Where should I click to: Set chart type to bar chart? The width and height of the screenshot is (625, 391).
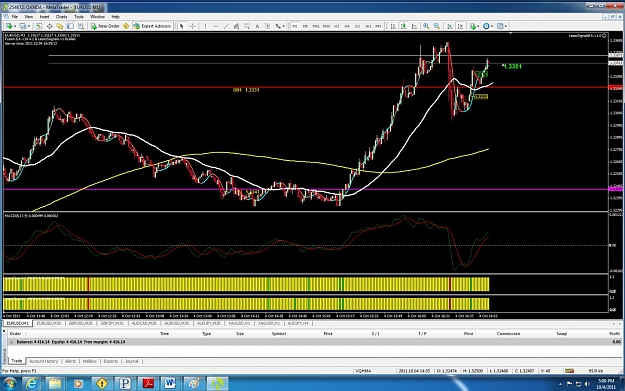(x=393, y=26)
